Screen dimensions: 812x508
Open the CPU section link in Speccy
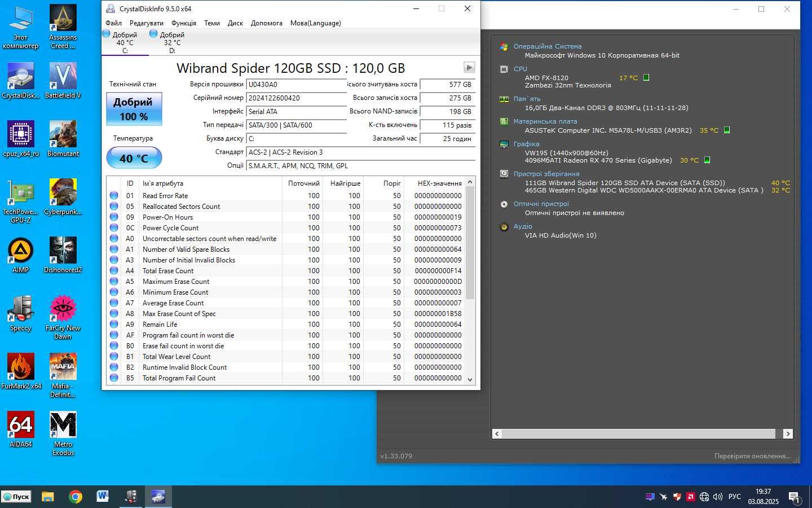click(x=520, y=69)
